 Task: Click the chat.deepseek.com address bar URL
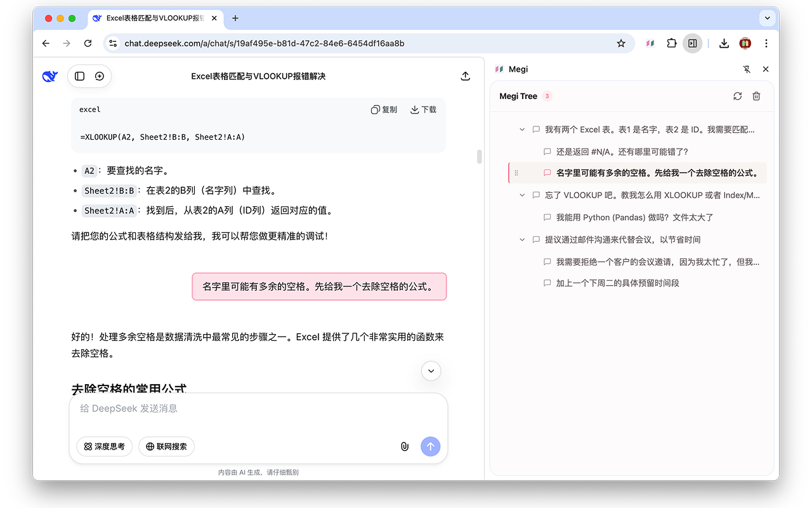pos(265,44)
